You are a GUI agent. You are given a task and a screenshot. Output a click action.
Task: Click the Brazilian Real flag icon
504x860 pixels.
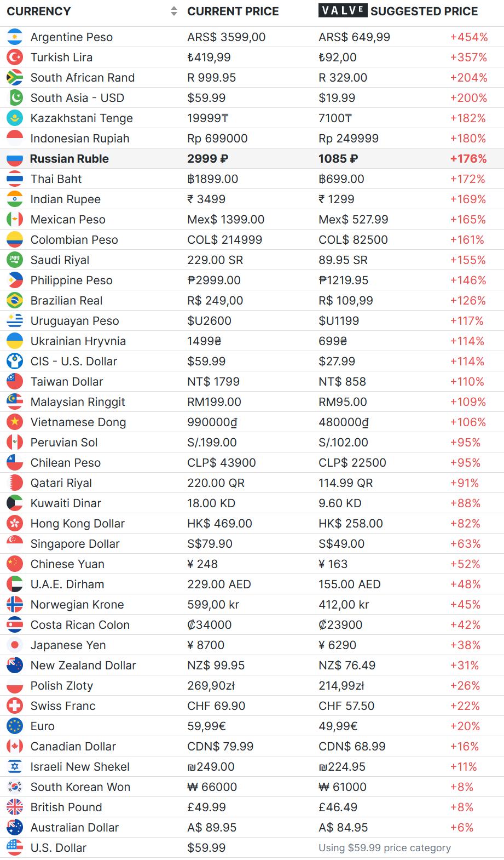click(15, 300)
